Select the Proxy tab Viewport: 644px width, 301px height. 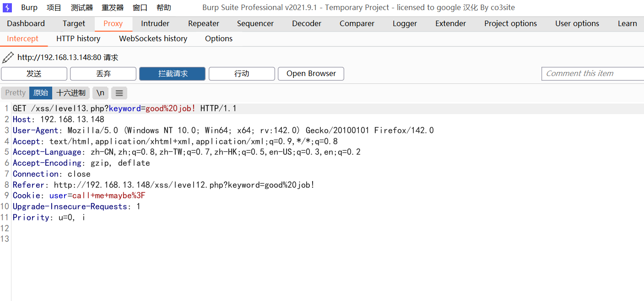[x=113, y=24]
